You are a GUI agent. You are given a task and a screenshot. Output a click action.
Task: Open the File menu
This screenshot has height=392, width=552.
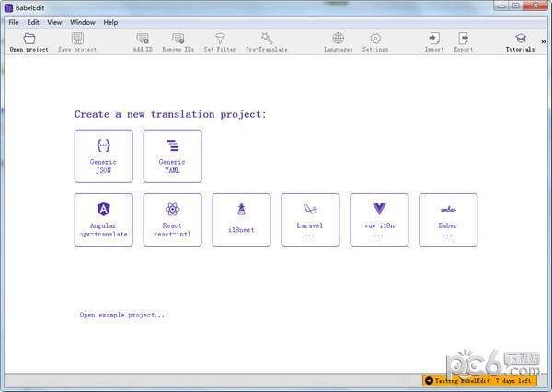point(14,21)
